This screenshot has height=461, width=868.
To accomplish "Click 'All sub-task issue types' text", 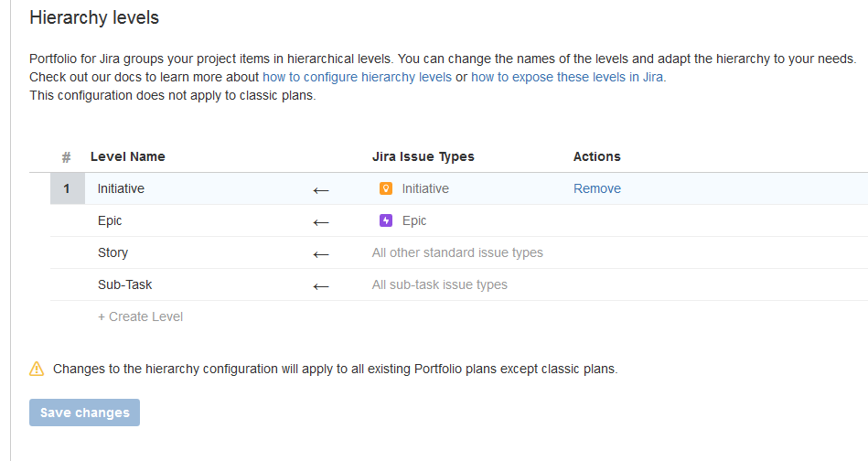I will pyautogui.click(x=439, y=284).
